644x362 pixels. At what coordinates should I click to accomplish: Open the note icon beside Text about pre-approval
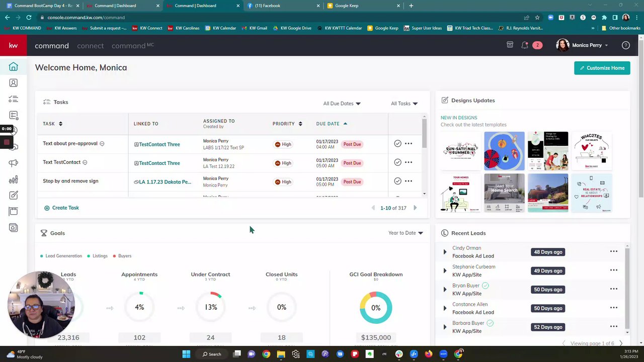click(102, 144)
